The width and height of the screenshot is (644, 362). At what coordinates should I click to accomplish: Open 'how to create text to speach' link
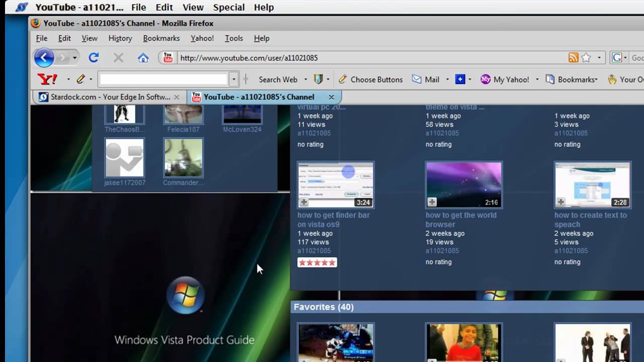pos(591,220)
